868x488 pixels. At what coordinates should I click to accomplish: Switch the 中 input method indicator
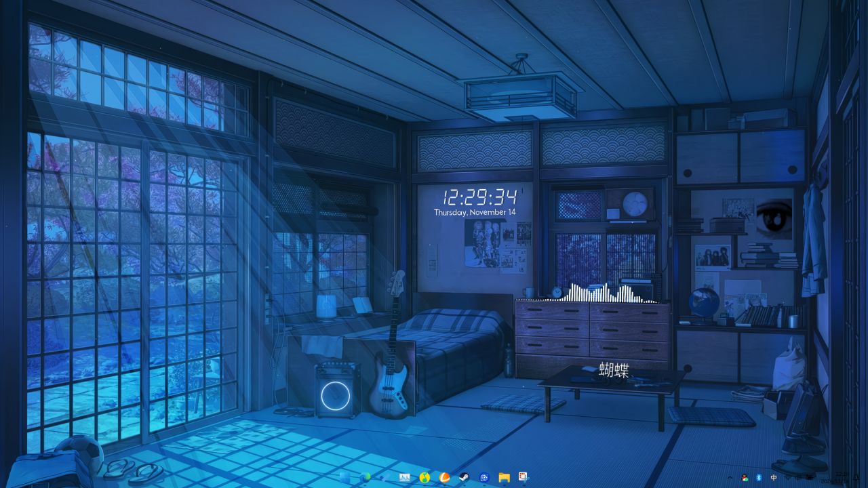click(774, 478)
